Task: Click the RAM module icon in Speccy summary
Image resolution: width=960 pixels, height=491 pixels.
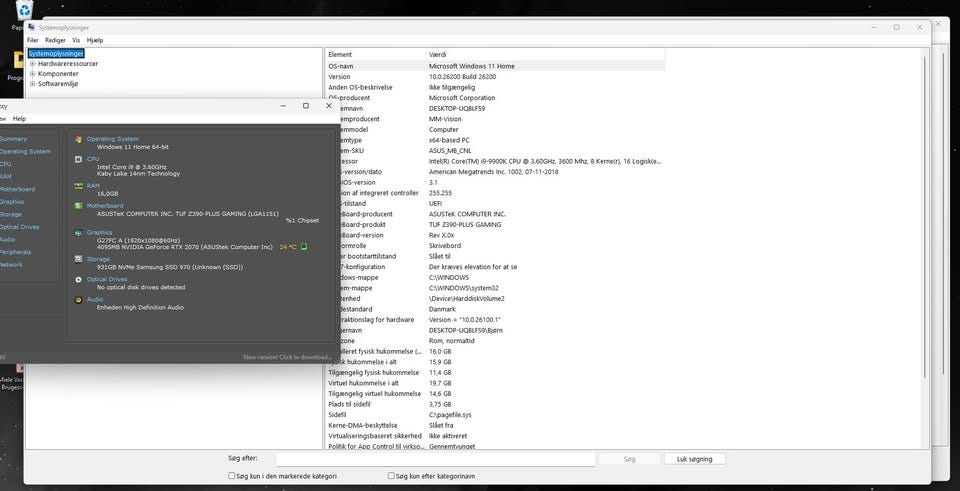Action: pyautogui.click(x=78, y=186)
